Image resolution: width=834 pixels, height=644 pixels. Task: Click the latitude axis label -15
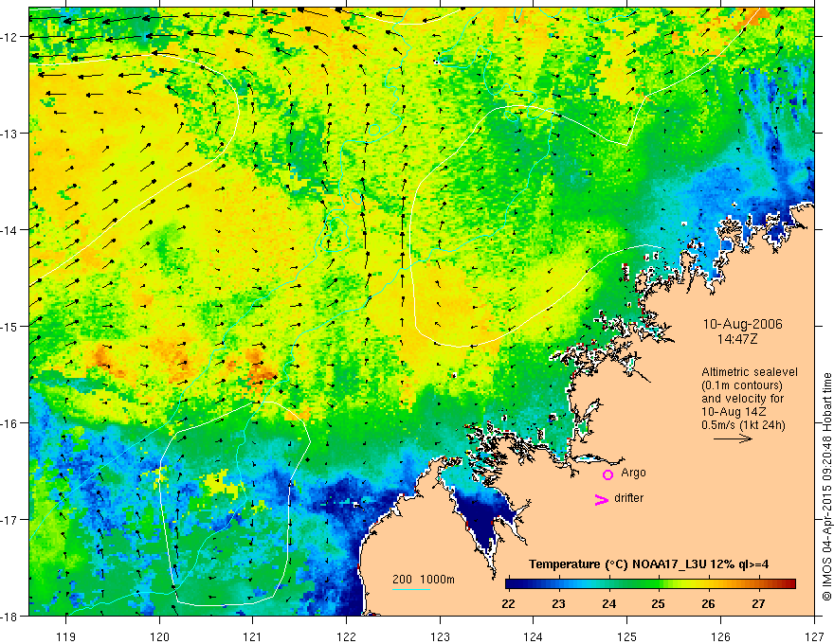tap(10, 326)
